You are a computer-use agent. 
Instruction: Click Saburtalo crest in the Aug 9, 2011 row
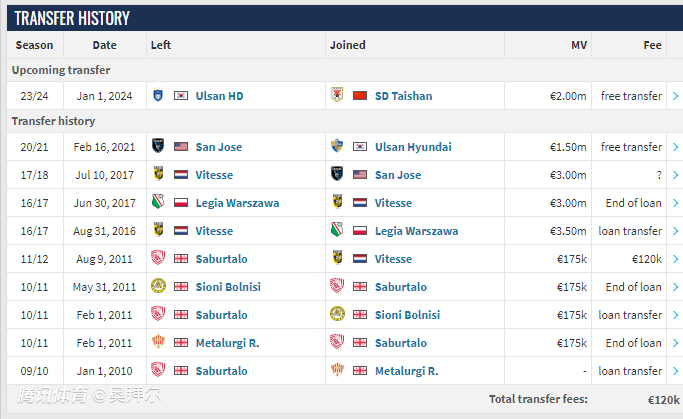pos(158,258)
